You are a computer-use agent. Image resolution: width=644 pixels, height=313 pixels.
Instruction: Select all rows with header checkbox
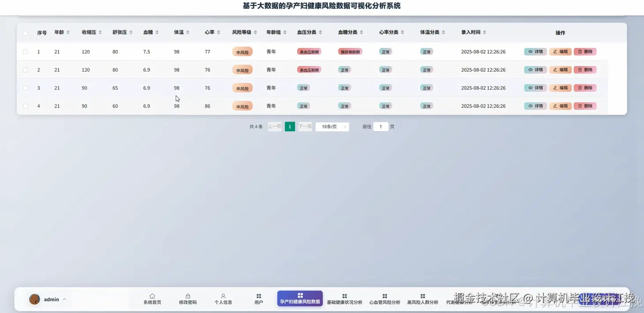click(x=25, y=33)
